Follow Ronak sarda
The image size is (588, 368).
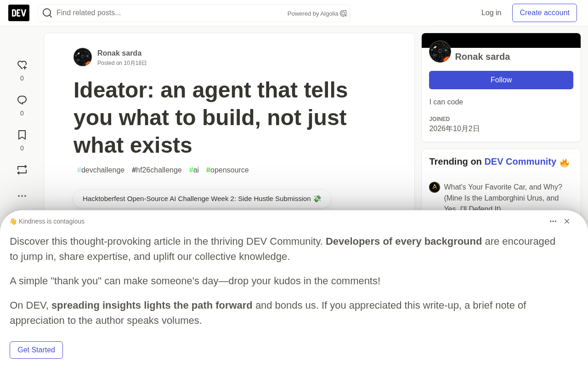coord(501,80)
